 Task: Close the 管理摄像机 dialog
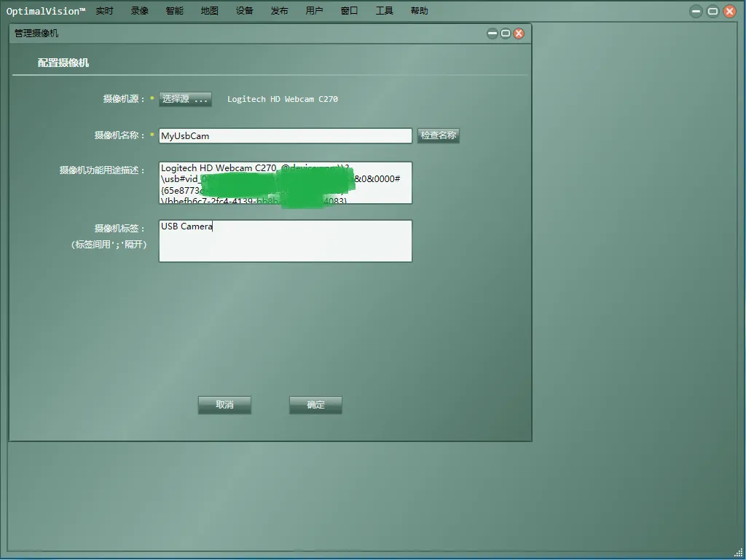pyautogui.click(x=519, y=33)
